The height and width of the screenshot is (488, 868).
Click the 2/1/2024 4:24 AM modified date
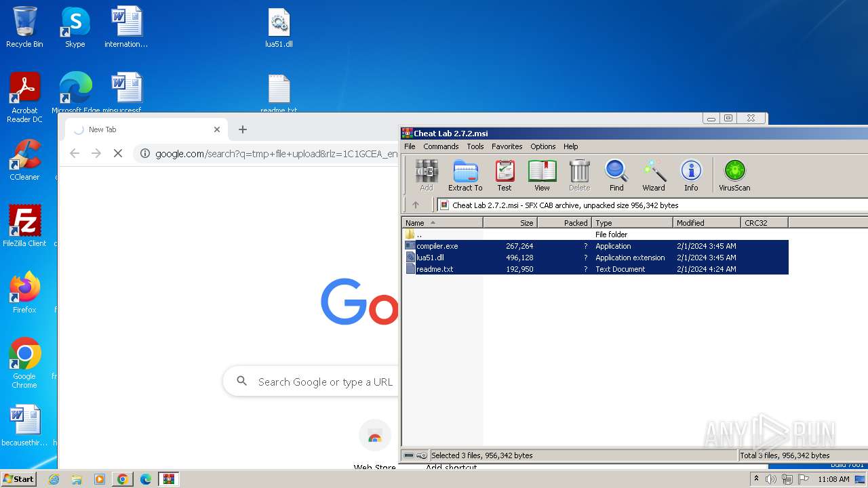pos(706,269)
